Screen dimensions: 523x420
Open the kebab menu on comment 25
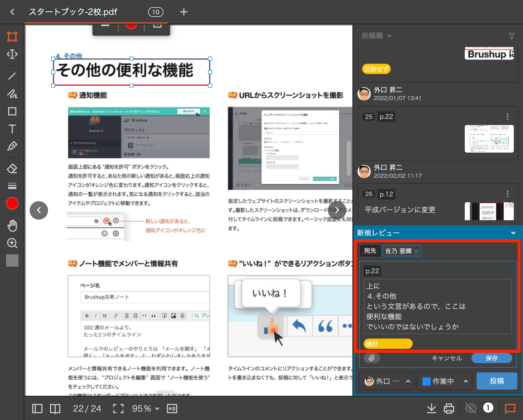click(507, 117)
